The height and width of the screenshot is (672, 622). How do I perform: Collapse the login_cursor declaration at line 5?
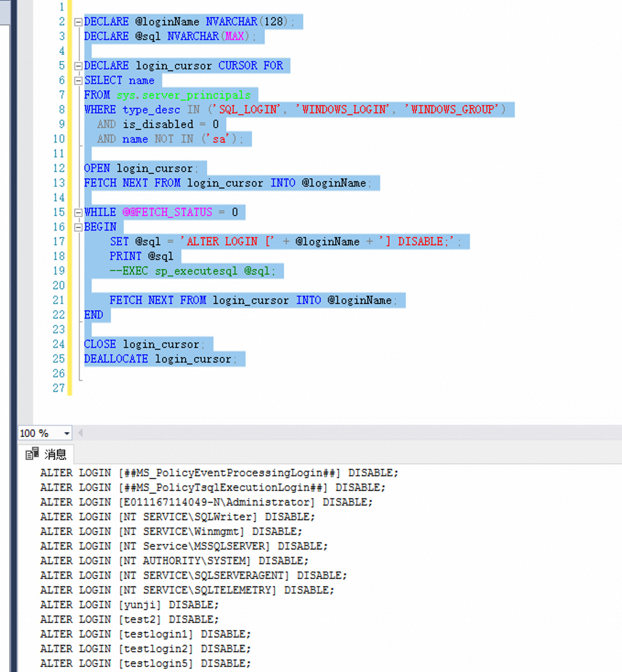pos(78,66)
